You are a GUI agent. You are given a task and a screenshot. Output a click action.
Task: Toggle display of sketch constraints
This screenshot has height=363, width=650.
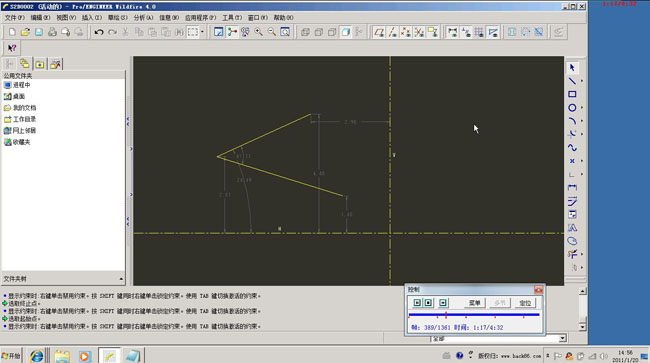pyautogui.click(x=466, y=32)
